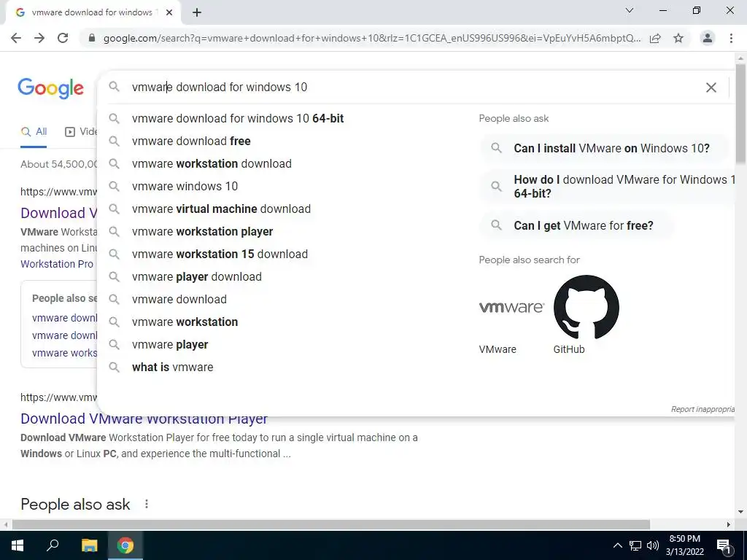Click inside the Google search text field
The width and height of the screenshot is (747, 560).
(x=414, y=87)
